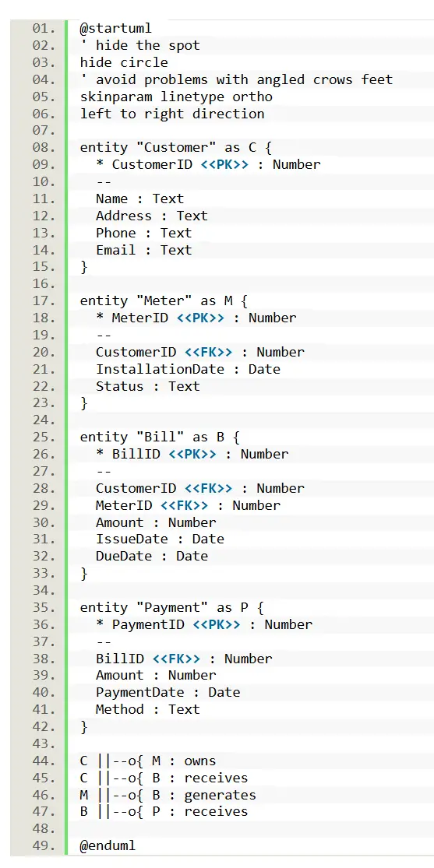Click 'InstallationDate : Date' line
The height and width of the screenshot is (868, 434).
click(189, 369)
